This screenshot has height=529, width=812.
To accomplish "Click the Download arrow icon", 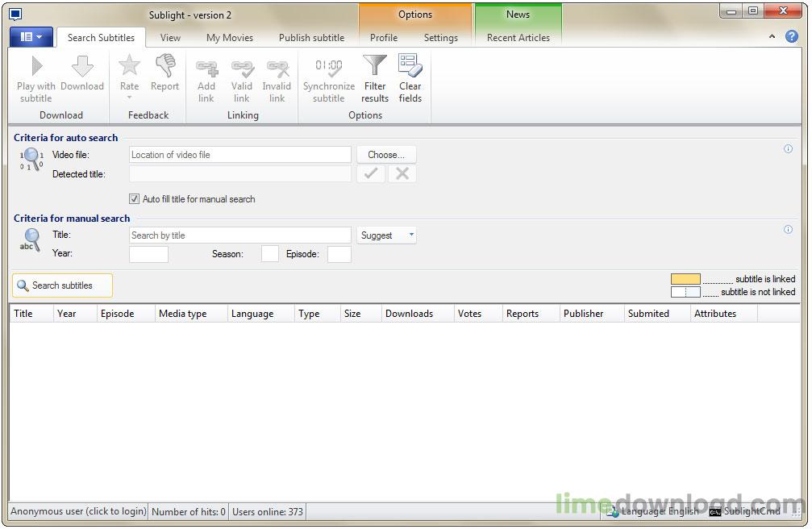I will [x=82, y=67].
